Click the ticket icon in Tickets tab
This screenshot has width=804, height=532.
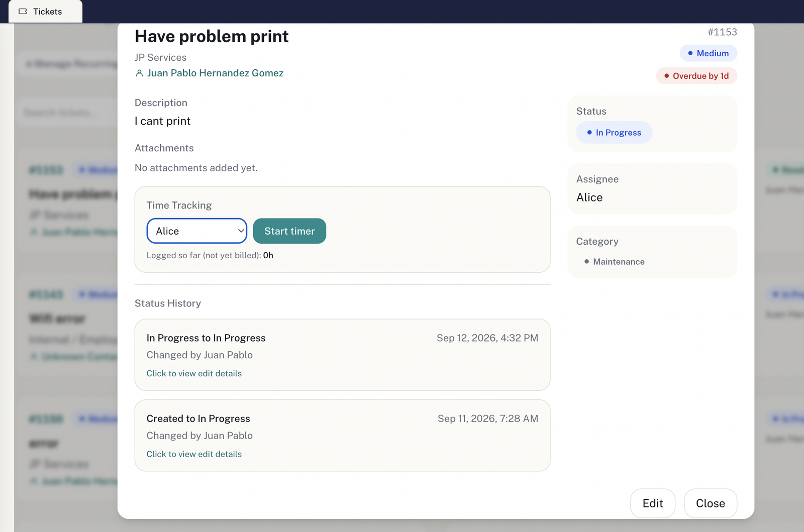[x=23, y=12]
